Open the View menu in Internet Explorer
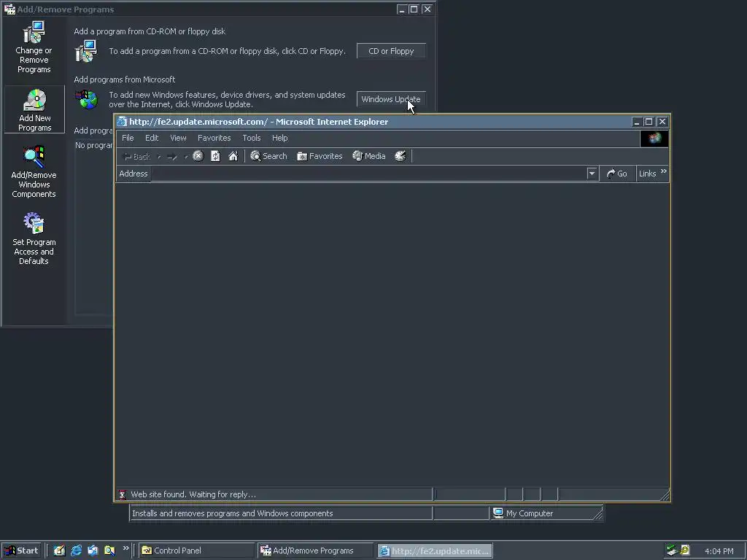 pos(178,138)
